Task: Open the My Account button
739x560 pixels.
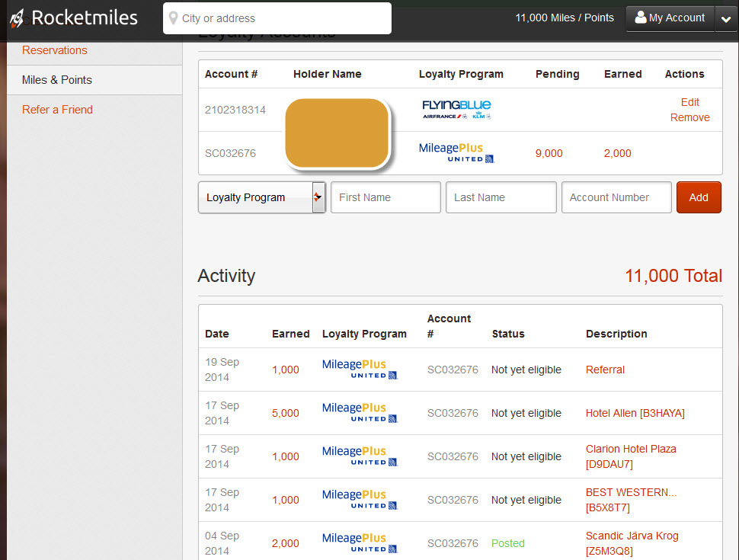Action: coord(670,18)
